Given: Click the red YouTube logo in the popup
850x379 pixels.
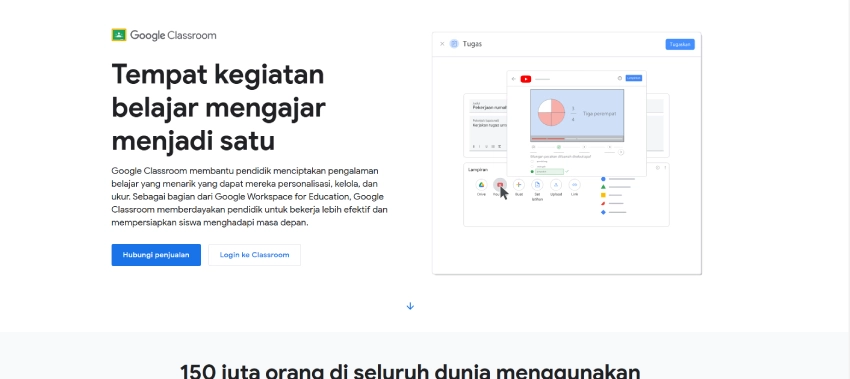Looking at the screenshot, I should [525, 79].
